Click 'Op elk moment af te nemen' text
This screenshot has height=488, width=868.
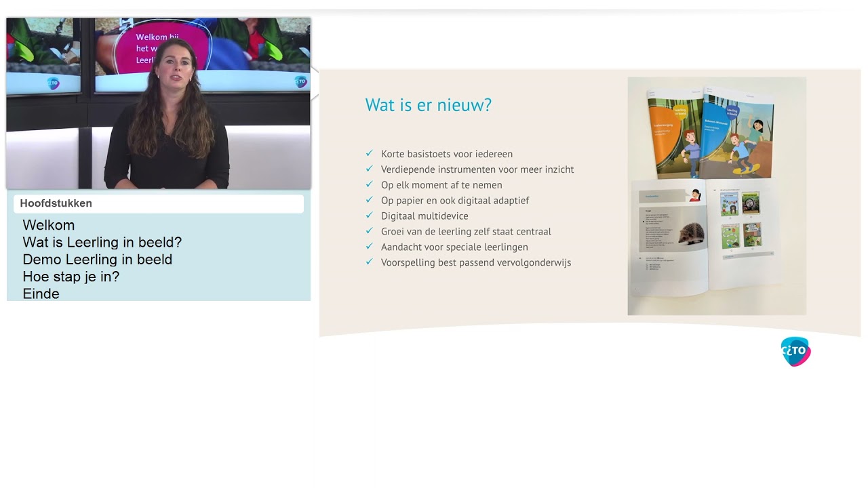pos(441,185)
